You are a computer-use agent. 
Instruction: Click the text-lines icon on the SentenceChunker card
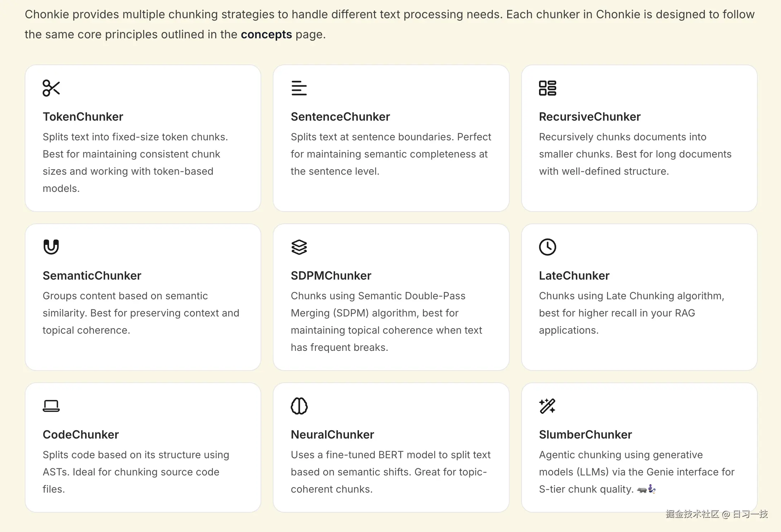299,88
